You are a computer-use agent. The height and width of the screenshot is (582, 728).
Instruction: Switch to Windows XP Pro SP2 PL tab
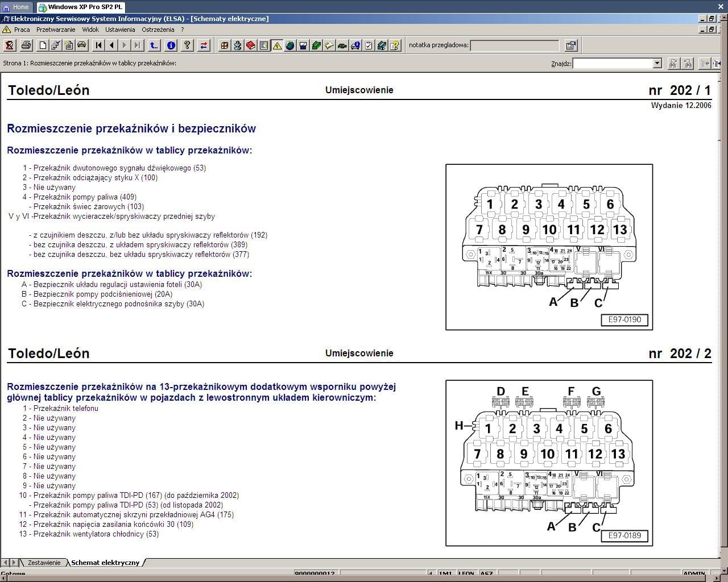click(80, 7)
